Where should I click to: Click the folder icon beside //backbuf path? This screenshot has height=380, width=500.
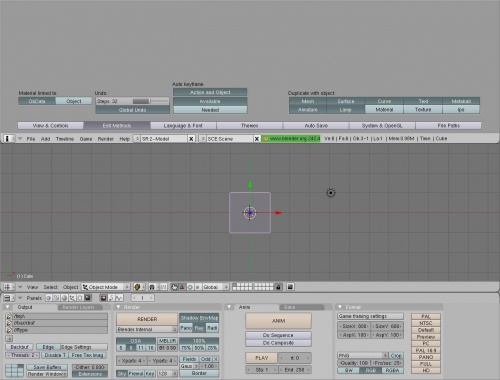pyautogui.click(x=9, y=323)
